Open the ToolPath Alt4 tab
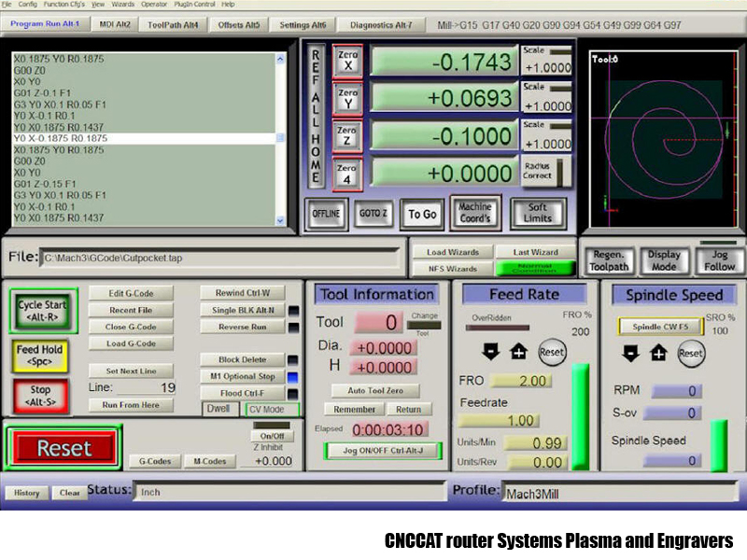The height and width of the screenshot is (560, 747). tap(173, 24)
